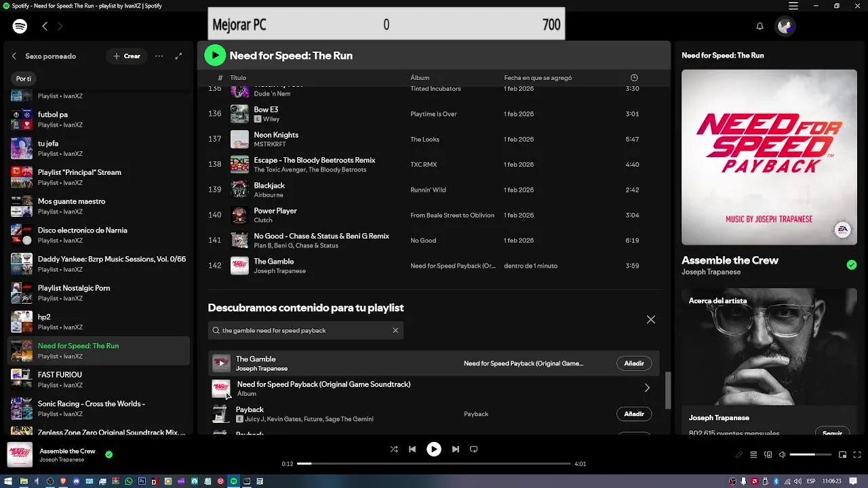Enter full screen mode icon
The width and height of the screenshot is (868, 488).
(856, 455)
